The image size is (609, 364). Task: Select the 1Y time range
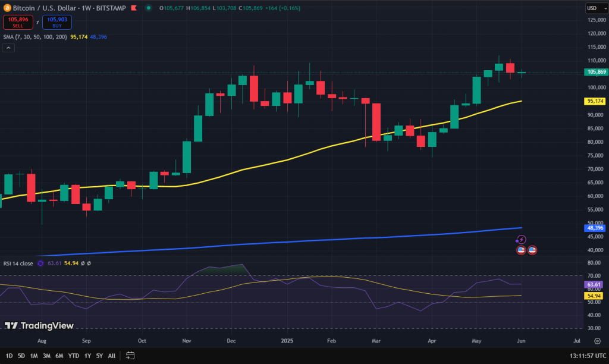coord(88,356)
